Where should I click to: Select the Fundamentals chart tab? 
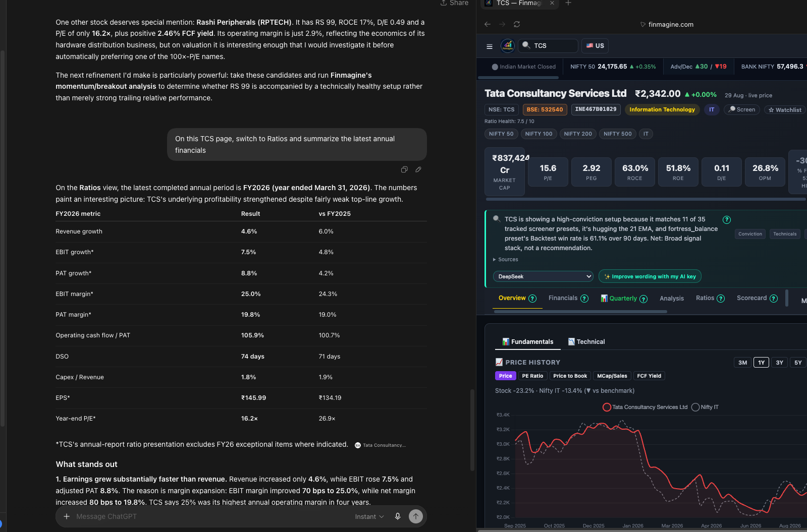tap(528, 342)
